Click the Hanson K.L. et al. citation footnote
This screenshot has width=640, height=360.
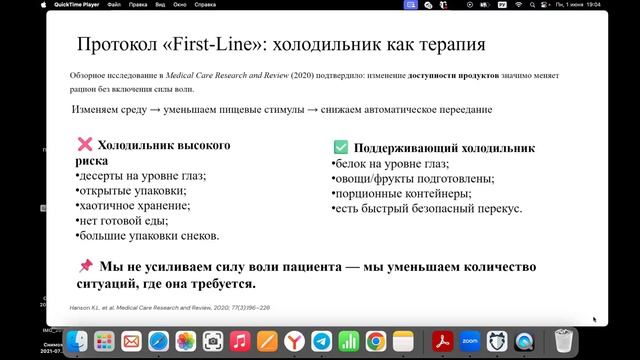(x=170, y=308)
